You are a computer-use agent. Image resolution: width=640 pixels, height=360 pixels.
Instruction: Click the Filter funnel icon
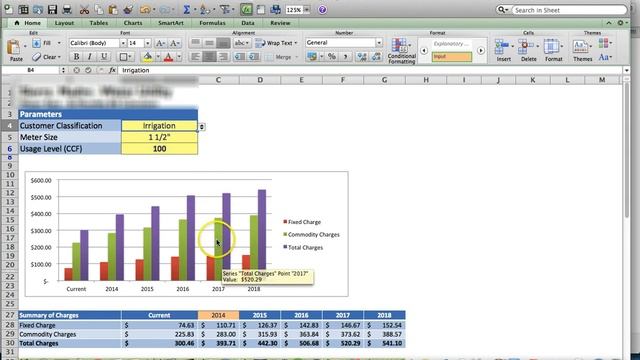click(x=225, y=9)
